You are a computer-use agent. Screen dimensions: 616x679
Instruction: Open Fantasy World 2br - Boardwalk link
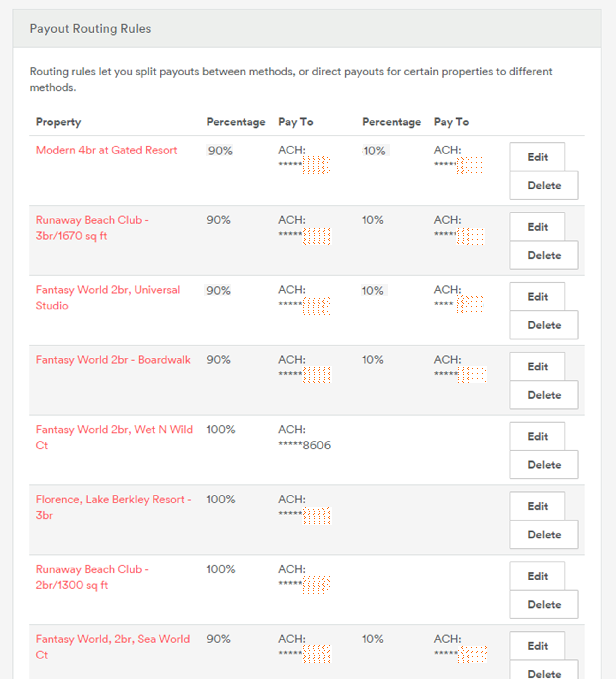[x=113, y=360]
